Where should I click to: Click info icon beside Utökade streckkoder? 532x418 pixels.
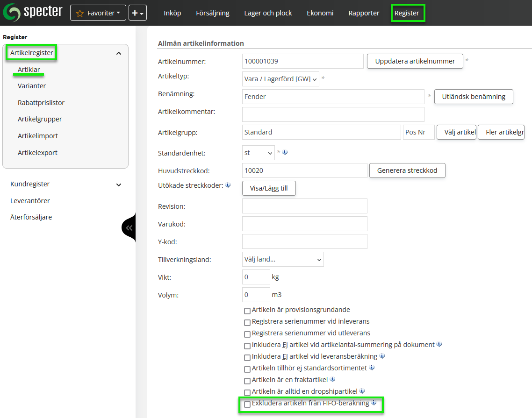[228, 185]
